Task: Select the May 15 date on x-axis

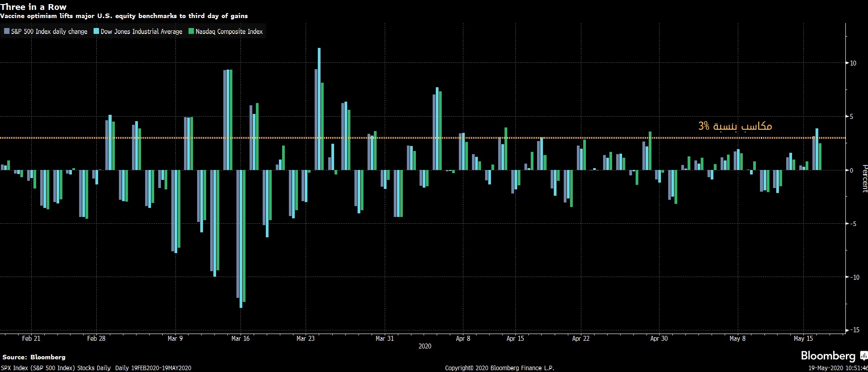Action: (803, 339)
